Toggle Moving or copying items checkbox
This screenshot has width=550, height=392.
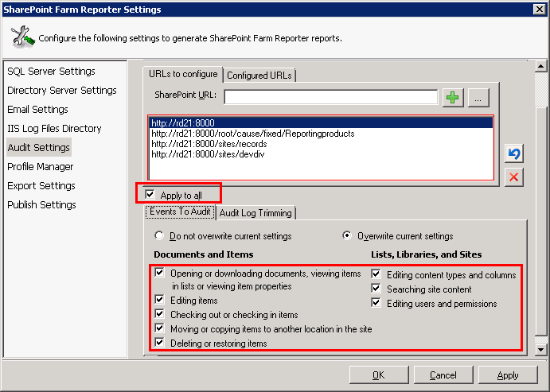[160, 328]
